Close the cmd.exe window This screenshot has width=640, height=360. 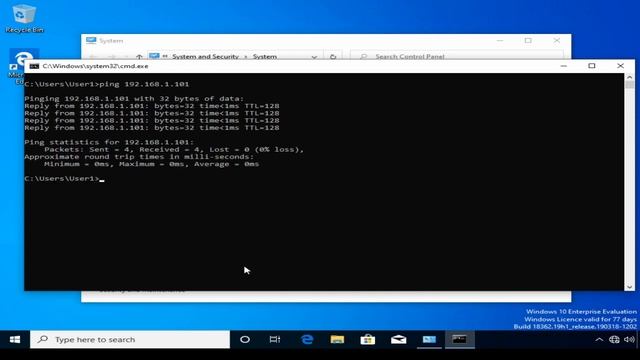pos(620,66)
